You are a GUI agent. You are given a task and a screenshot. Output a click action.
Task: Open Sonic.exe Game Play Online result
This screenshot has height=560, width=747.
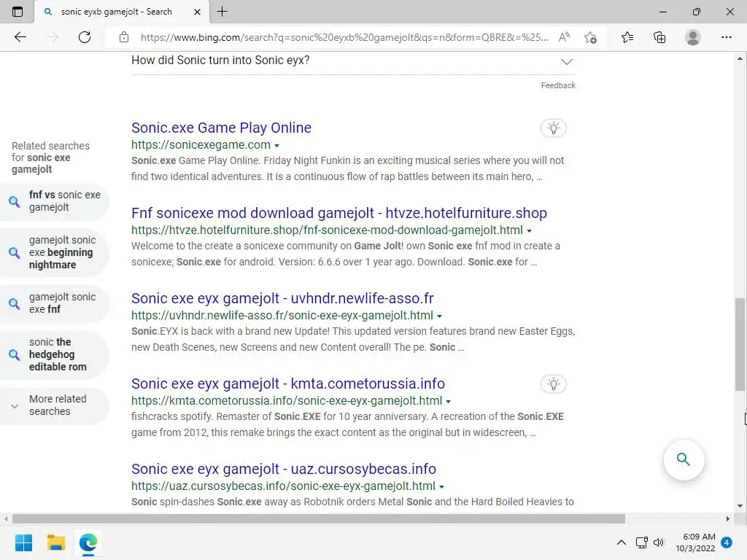[x=221, y=128]
